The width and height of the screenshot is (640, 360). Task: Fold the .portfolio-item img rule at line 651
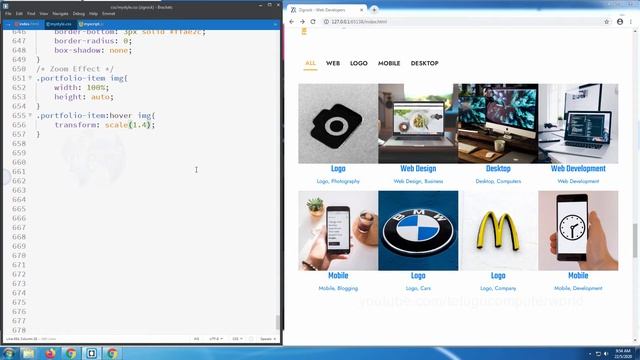point(30,78)
